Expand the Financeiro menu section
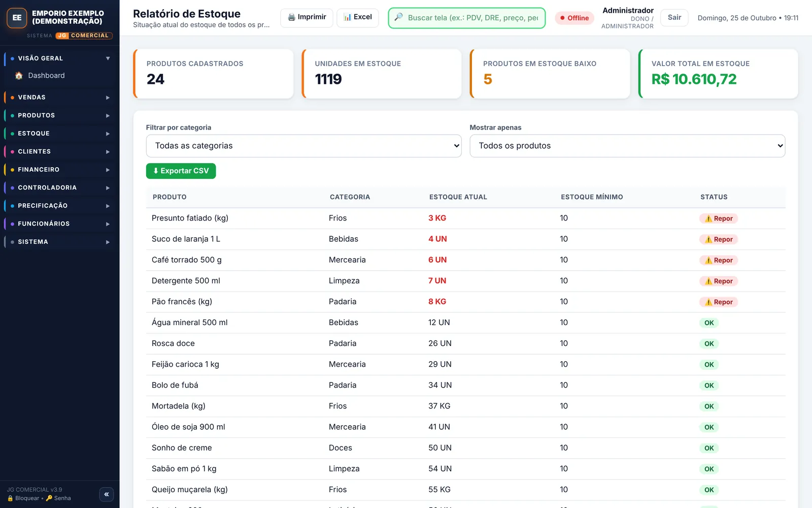This screenshot has height=508, width=812. pos(60,170)
